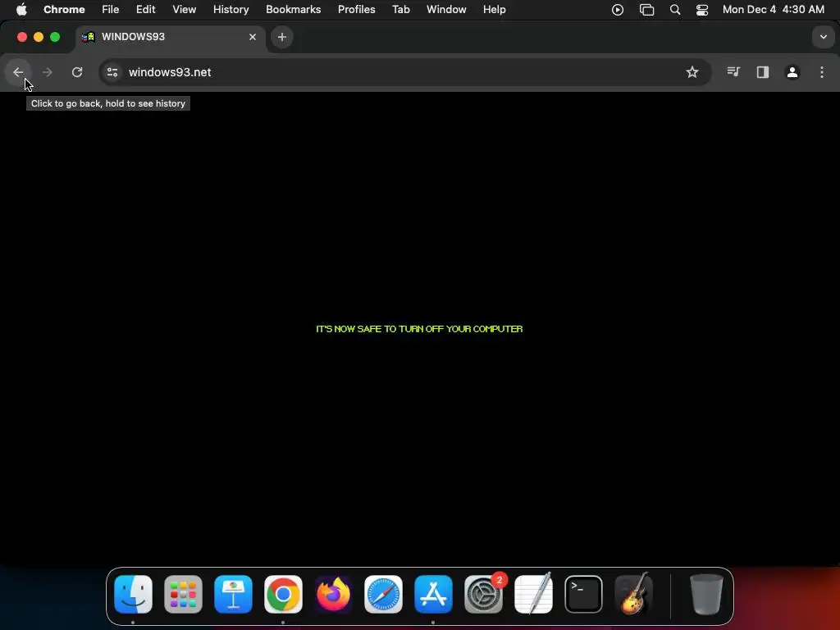Open Chrome three-dot menu
Screen dimensions: 840x630
pos(822,72)
